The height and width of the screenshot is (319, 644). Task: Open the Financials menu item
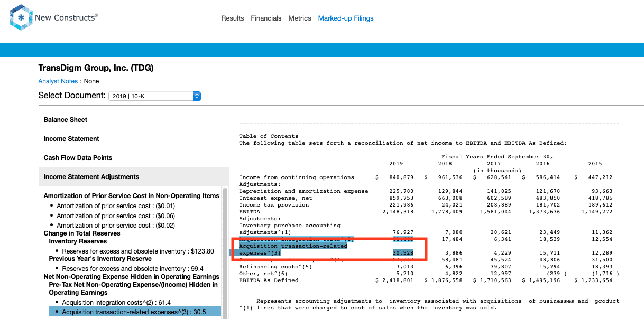coord(266,18)
